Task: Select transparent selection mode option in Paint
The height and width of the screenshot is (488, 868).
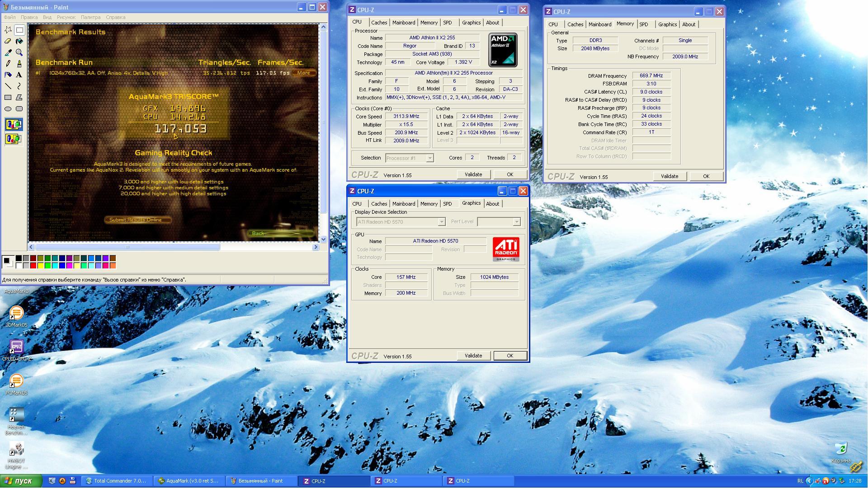Action: point(14,139)
